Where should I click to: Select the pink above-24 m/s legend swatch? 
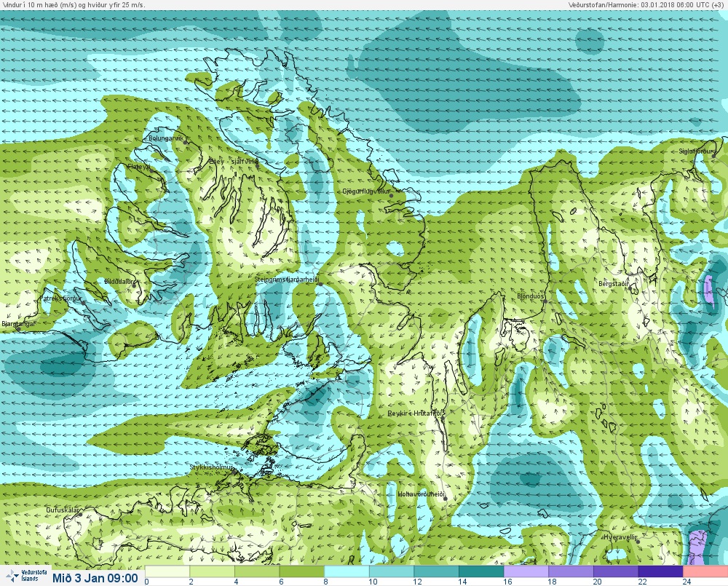click(x=705, y=571)
